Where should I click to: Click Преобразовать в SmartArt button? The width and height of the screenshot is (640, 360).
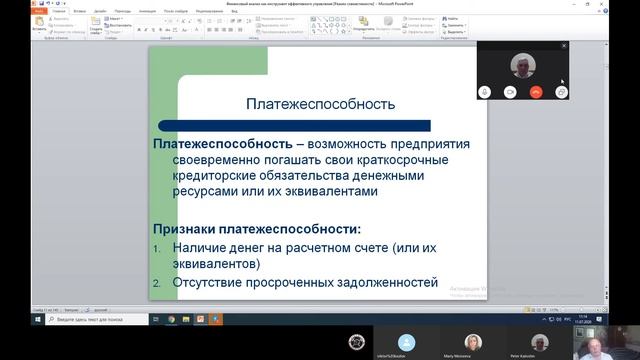[281, 32]
